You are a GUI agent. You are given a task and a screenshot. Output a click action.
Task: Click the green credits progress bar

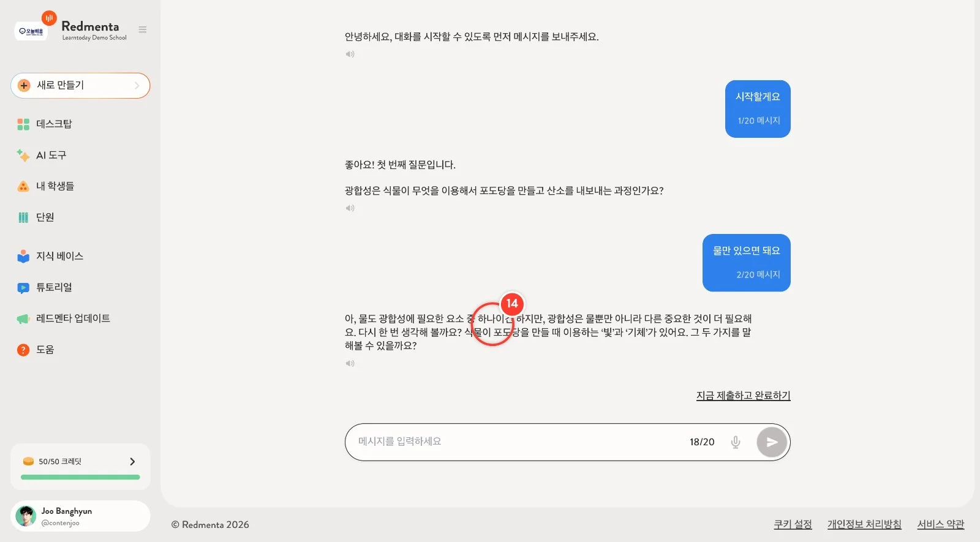point(80,477)
